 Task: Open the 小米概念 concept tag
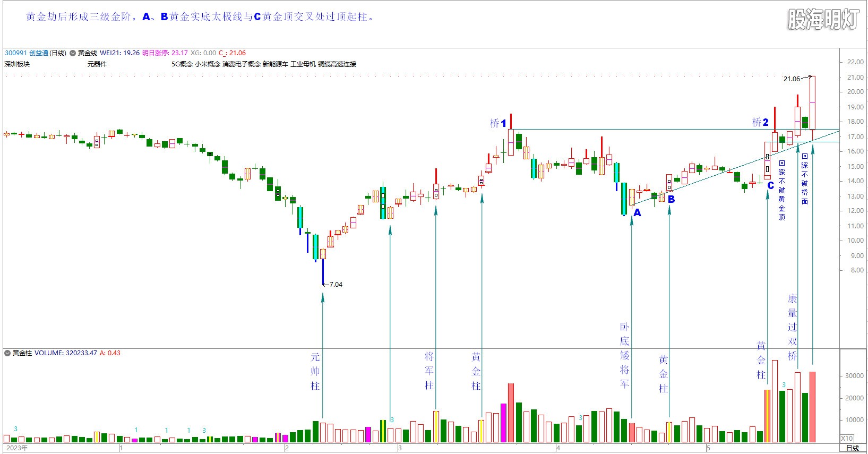point(208,64)
